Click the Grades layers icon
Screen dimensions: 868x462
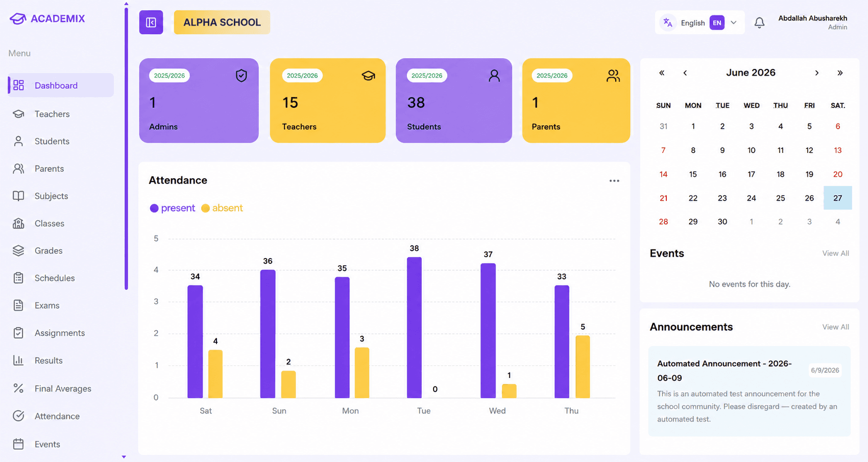tap(18, 250)
